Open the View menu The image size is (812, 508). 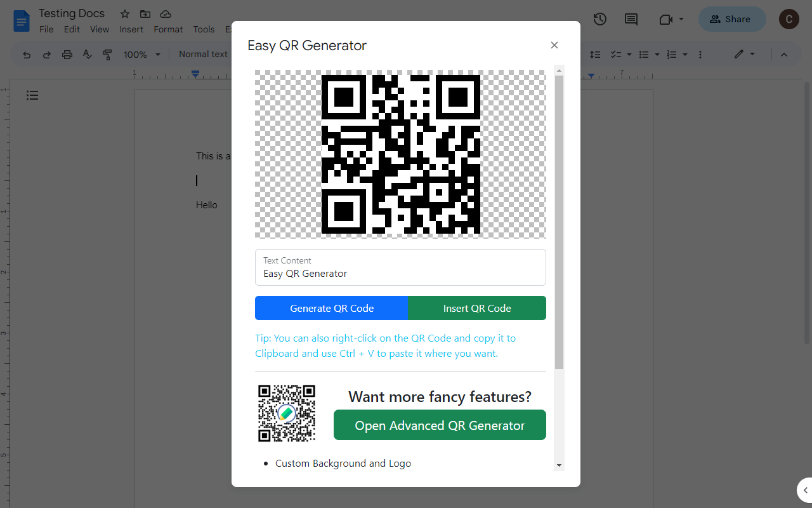(100, 29)
